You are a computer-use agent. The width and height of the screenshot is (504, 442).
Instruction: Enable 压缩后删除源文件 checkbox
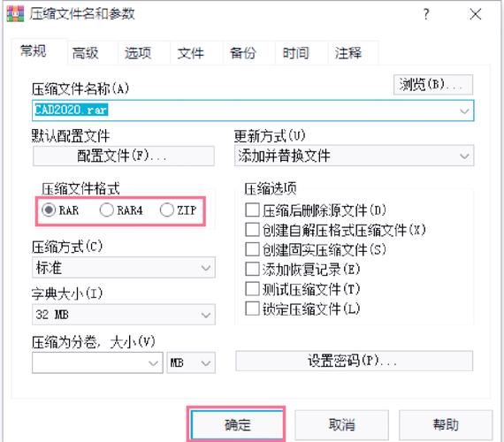(x=252, y=210)
